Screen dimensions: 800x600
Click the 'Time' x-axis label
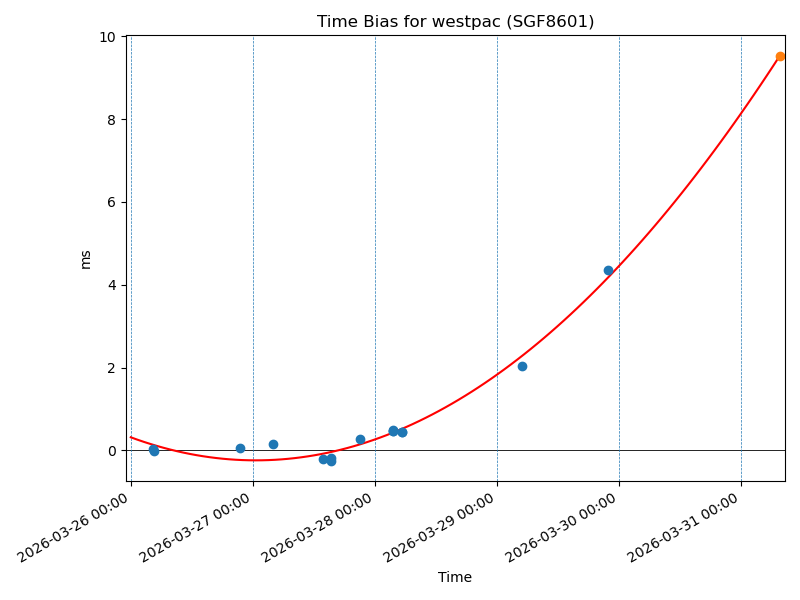coord(455,577)
